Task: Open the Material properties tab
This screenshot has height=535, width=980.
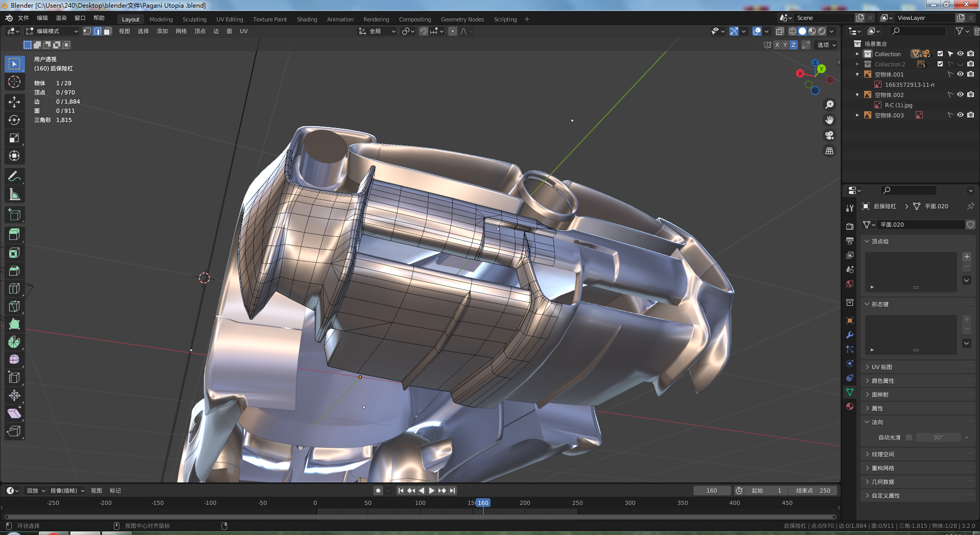Action: pyautogui.click(x=850, y=406)
